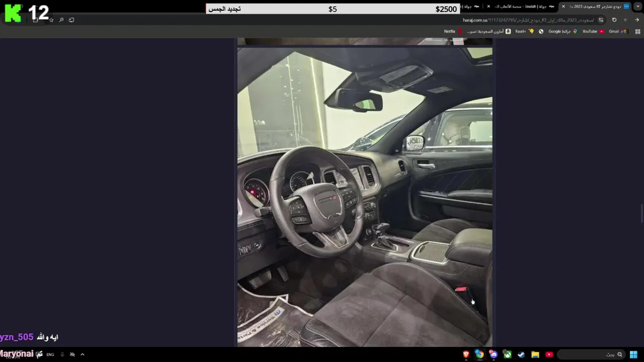Open Xbox app from taskbar
The height and width of the screenshot is (362, 644).
click(x=508, y=354)
